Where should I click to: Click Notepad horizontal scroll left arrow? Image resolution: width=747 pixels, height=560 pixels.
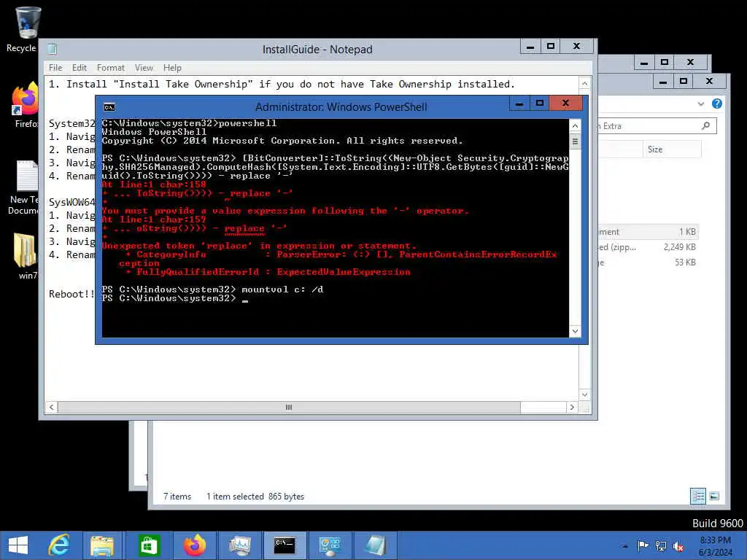52,407
